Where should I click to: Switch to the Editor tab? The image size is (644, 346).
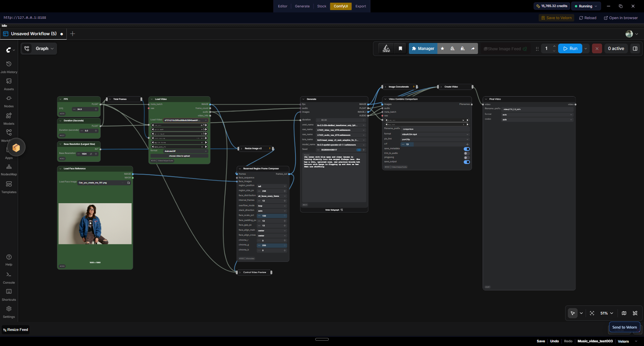(x=282, y=6)
